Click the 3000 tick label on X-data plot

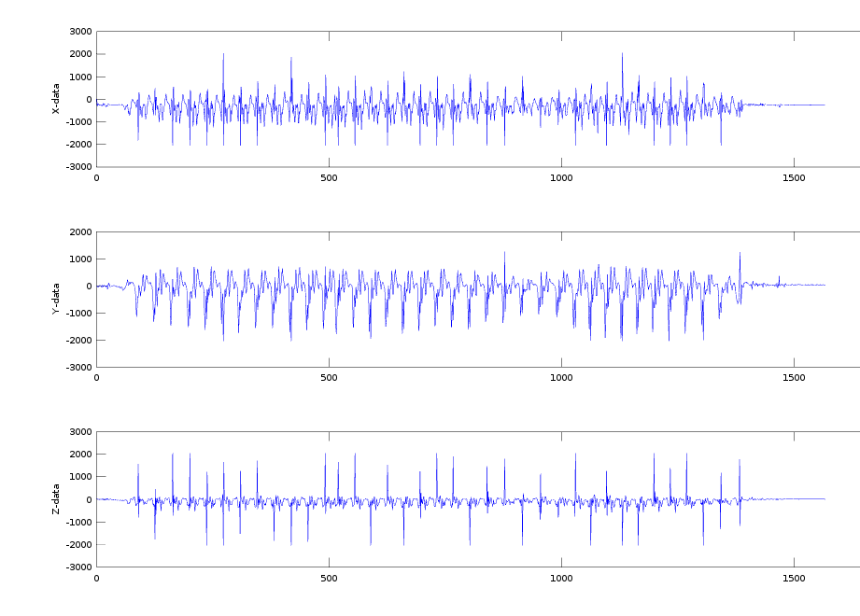(80, 32)
